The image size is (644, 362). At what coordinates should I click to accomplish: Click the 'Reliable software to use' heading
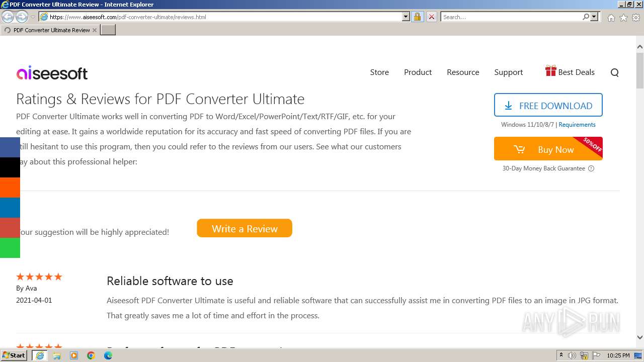(170, 281)
